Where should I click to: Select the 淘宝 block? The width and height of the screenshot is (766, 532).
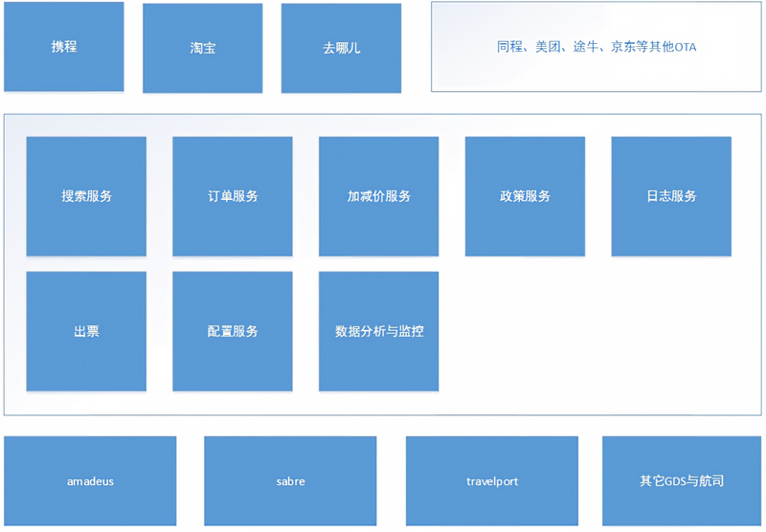(203, 48)
